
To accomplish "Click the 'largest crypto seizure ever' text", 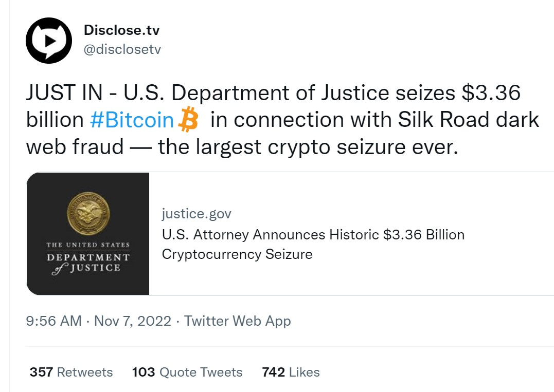I will (x=327, y=147).
